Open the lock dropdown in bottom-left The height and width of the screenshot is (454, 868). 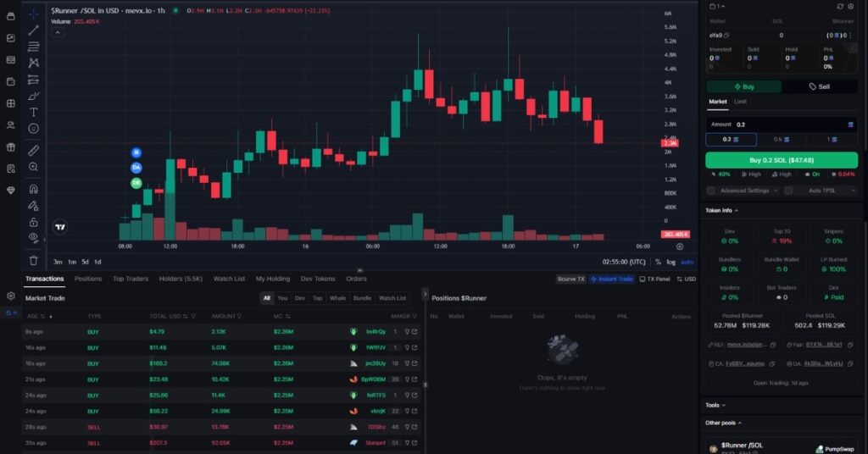click(x=10, y=313)
